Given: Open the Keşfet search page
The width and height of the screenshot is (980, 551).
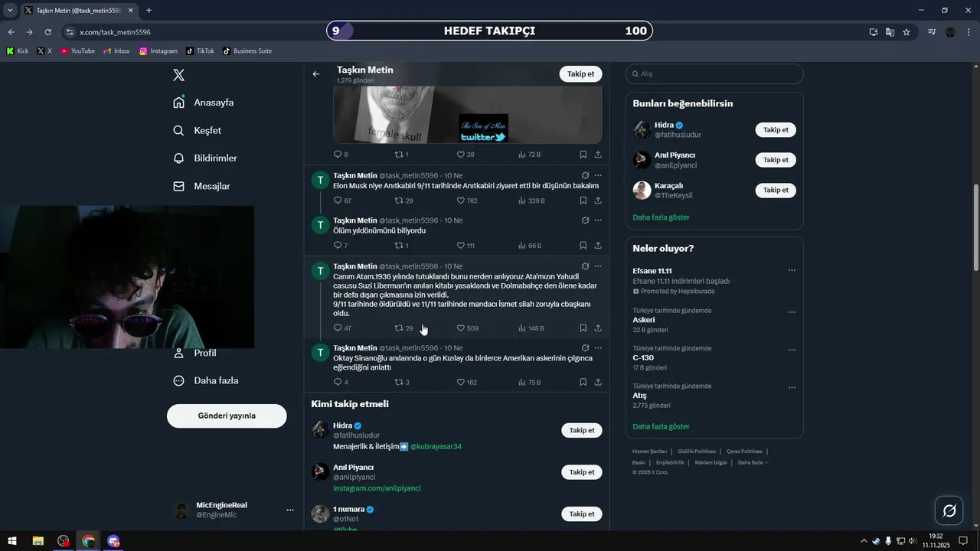Looking at the screenshot, I should click(198, 130).
